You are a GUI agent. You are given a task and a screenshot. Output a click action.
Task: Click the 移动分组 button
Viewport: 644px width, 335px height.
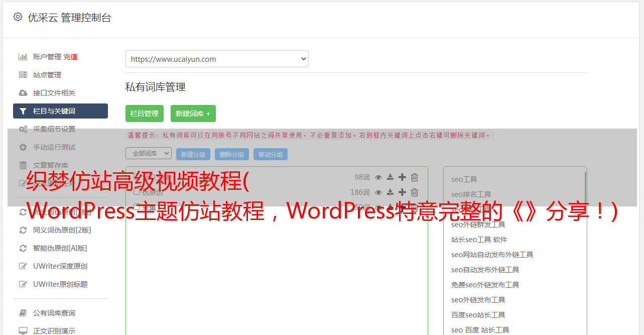click(271, 154)
